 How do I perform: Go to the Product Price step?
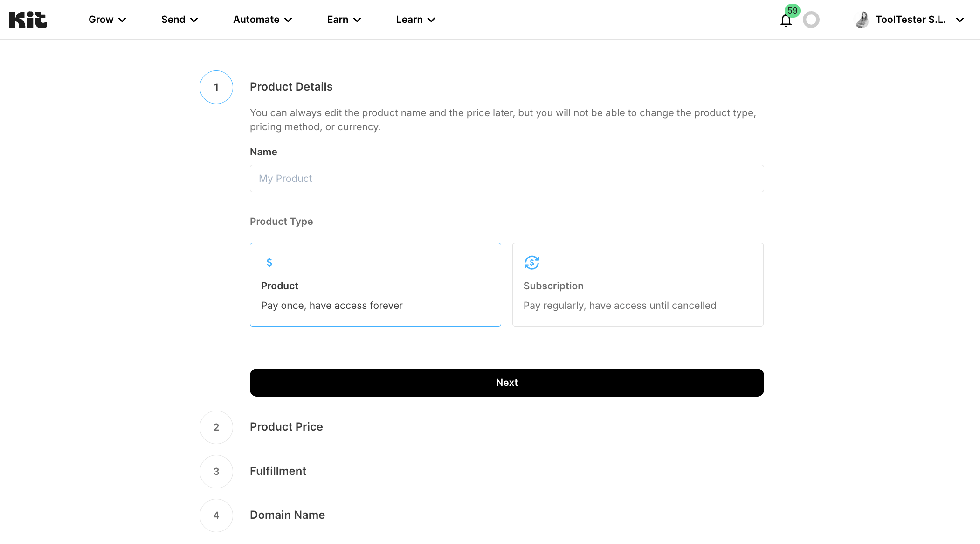pyautogui.click(x=286, y=427)
